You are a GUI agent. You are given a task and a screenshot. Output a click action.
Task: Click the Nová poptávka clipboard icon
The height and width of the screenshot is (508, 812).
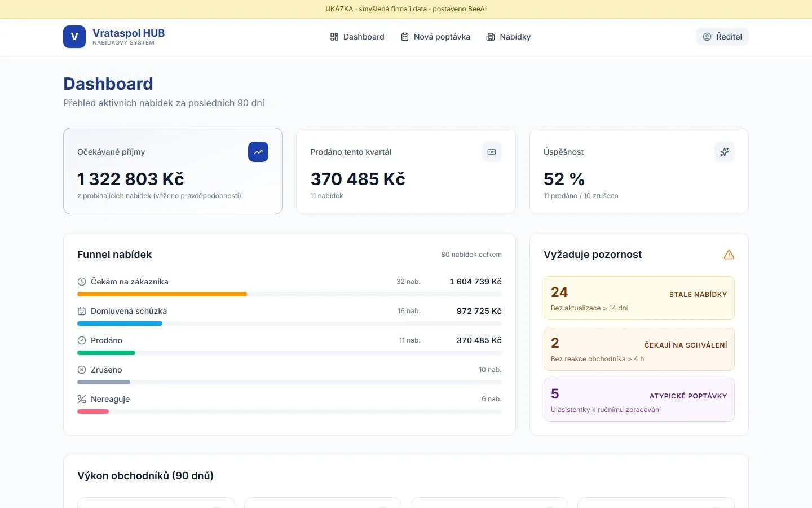click(405, 37)
